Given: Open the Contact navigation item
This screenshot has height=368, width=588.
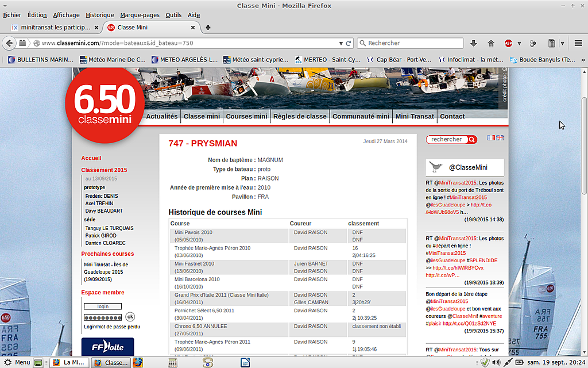Looking at the screenshot, I should pos(452,116).
